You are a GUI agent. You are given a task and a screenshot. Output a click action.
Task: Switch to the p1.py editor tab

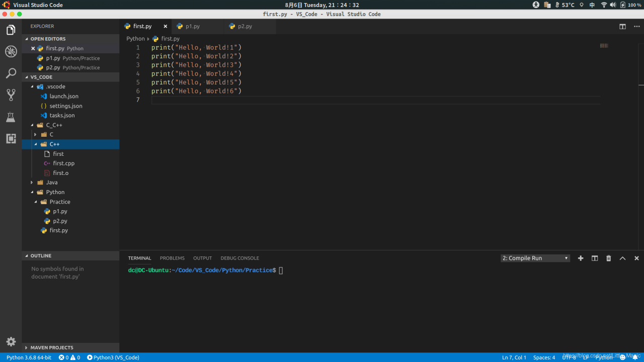[x=192, y=26]
